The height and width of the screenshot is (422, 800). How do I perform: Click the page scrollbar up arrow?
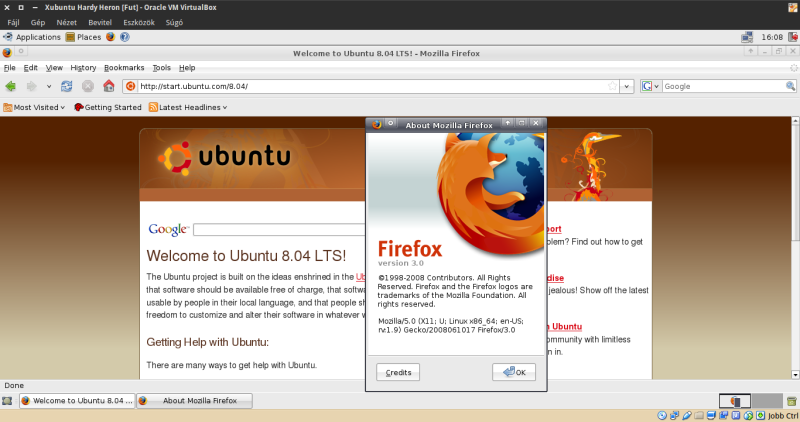tap(795, 121)
